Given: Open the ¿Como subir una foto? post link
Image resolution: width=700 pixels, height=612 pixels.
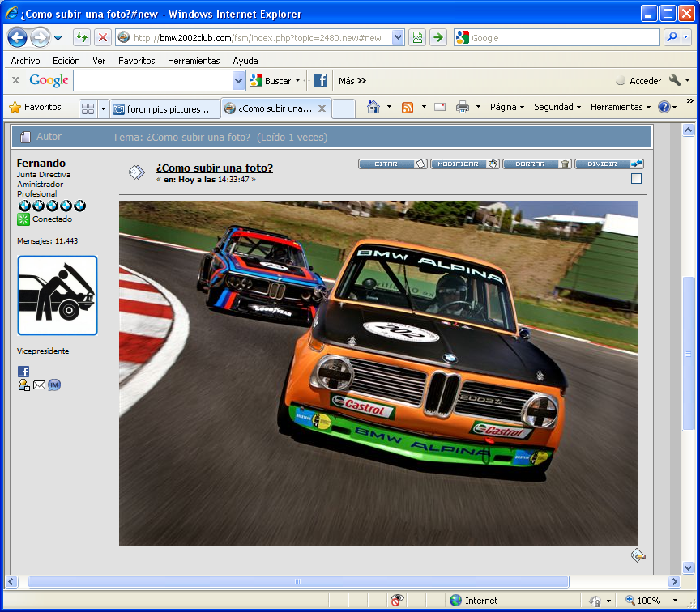Looking at the screenshot, I should tap(214, 168).
